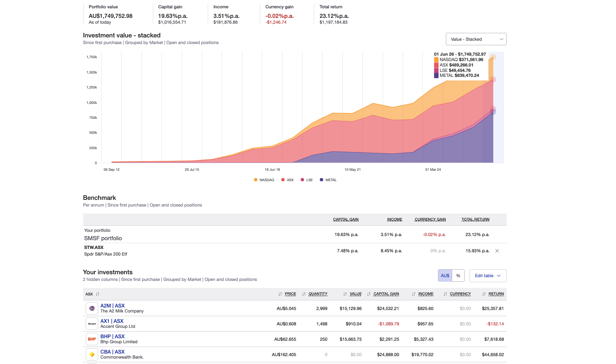Click CAPITAL GAIN header in Benchmark table
Screen dimensions: 616x364
coord(346,219)
